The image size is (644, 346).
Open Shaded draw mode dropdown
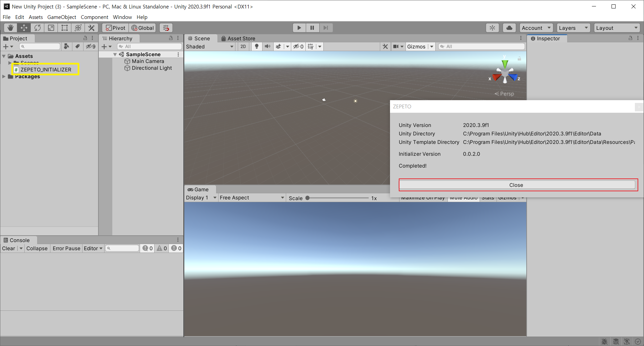click(210, 46)
